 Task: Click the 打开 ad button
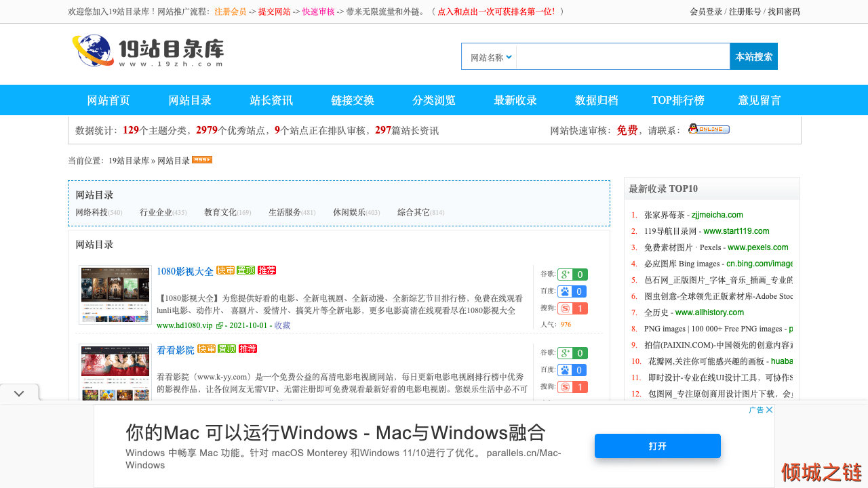tap(658, 446)
